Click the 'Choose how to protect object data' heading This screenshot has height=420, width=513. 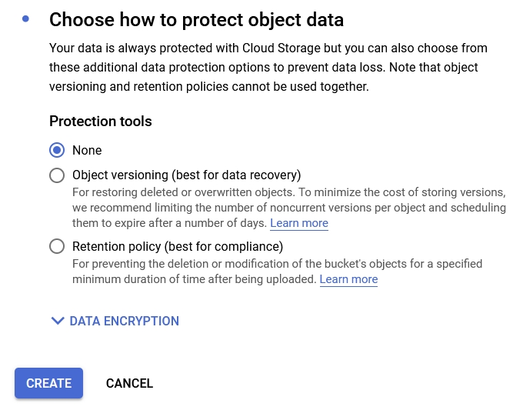[x=196, y=18]
